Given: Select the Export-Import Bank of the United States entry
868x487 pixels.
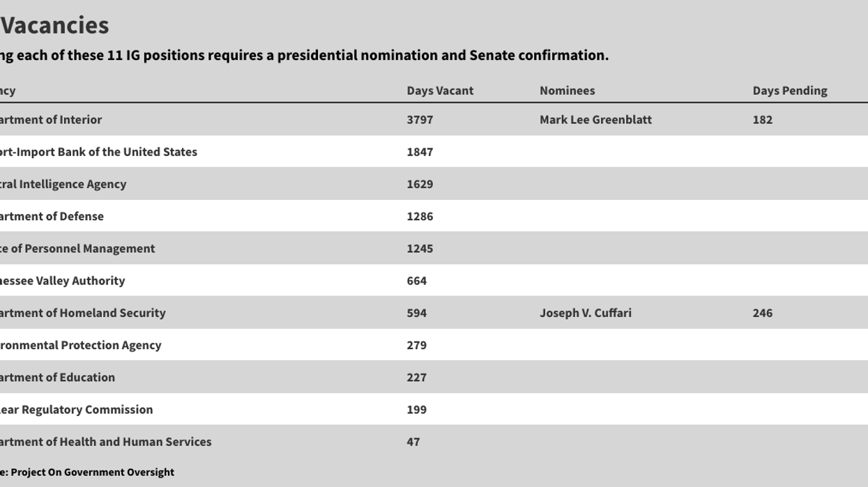Looking at the screenshot, I should pos(98,152).
